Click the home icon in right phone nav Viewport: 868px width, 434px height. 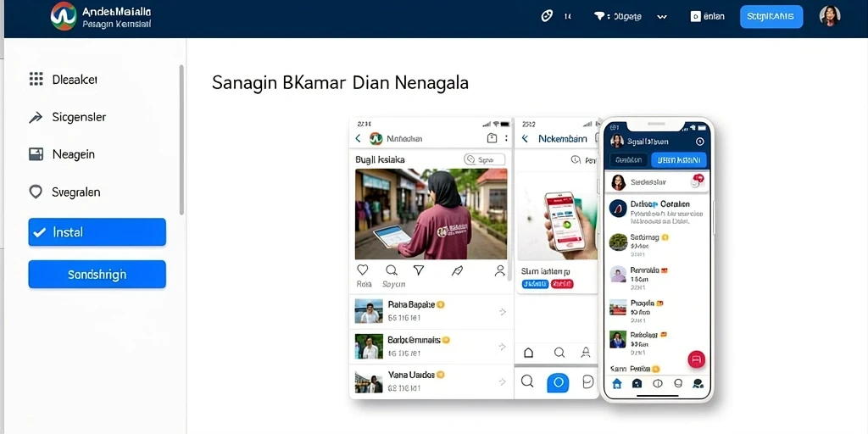[617, 384]
